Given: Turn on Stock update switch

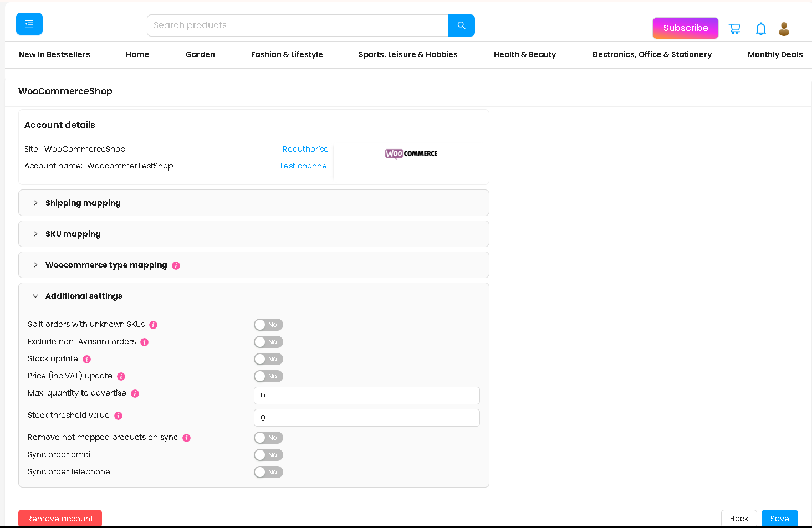Looking at the screenshot, I should (268, 359).
